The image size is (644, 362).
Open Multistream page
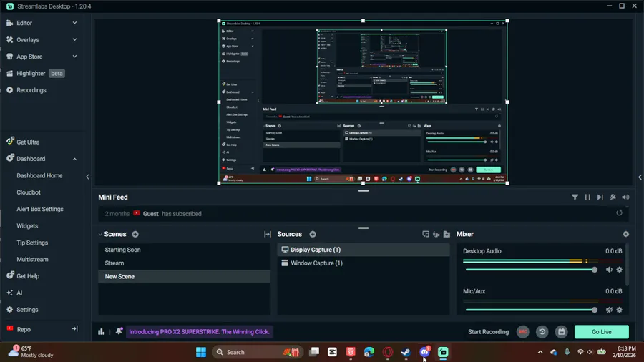pyautogui.click(x=32, y=260)
